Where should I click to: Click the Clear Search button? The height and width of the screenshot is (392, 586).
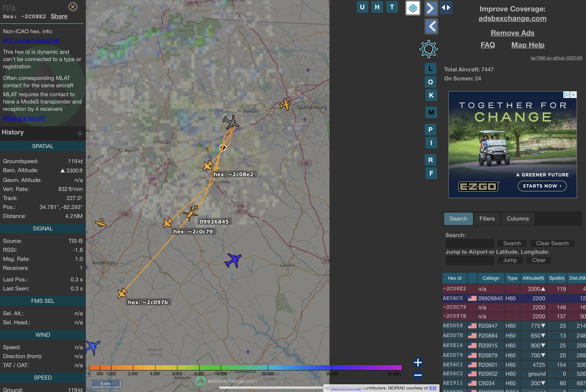(552, 243)
